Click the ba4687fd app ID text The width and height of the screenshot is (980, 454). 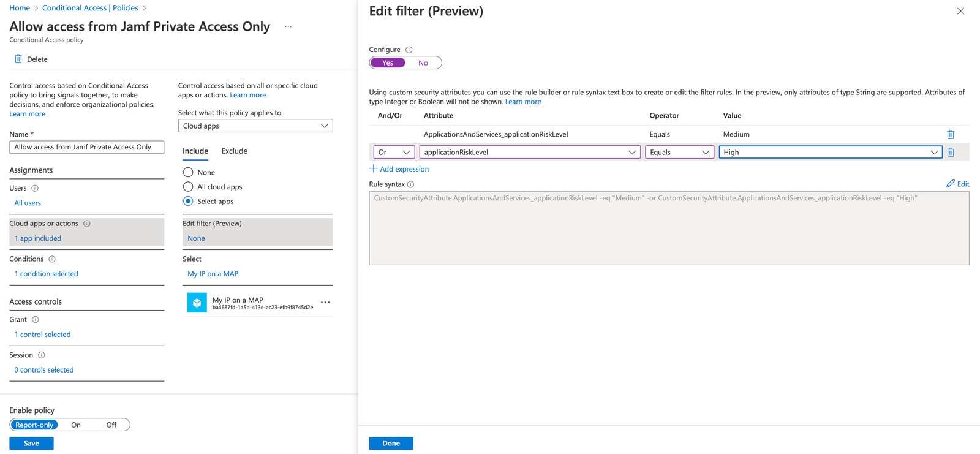pos(263,308)
